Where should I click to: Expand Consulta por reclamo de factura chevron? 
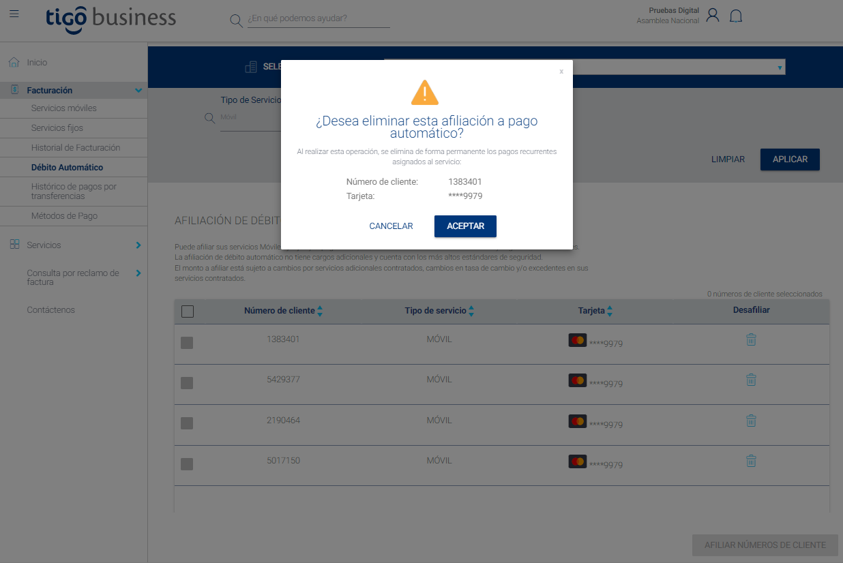point(139,273)
